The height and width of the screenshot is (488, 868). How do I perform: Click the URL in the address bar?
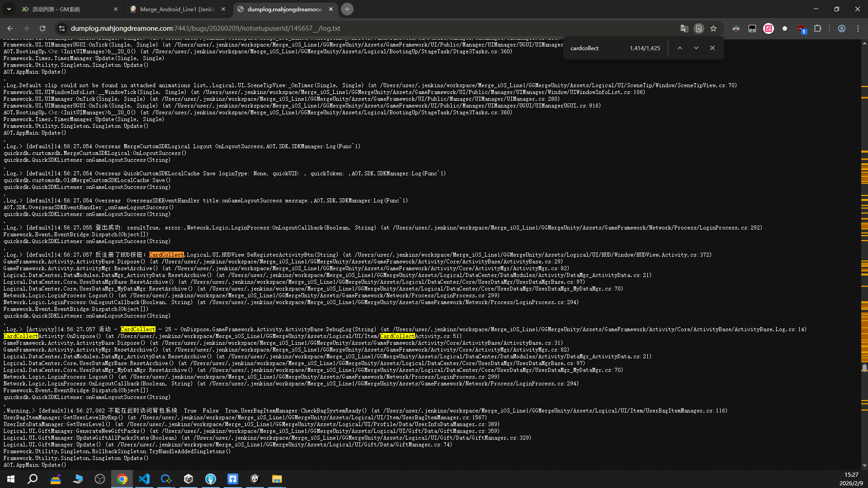pyautogui.click(x=205, y=28)
